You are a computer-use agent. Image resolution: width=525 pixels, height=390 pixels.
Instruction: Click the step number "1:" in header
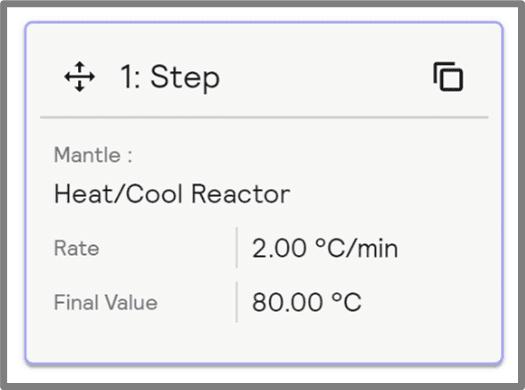(x=130, y=77)
